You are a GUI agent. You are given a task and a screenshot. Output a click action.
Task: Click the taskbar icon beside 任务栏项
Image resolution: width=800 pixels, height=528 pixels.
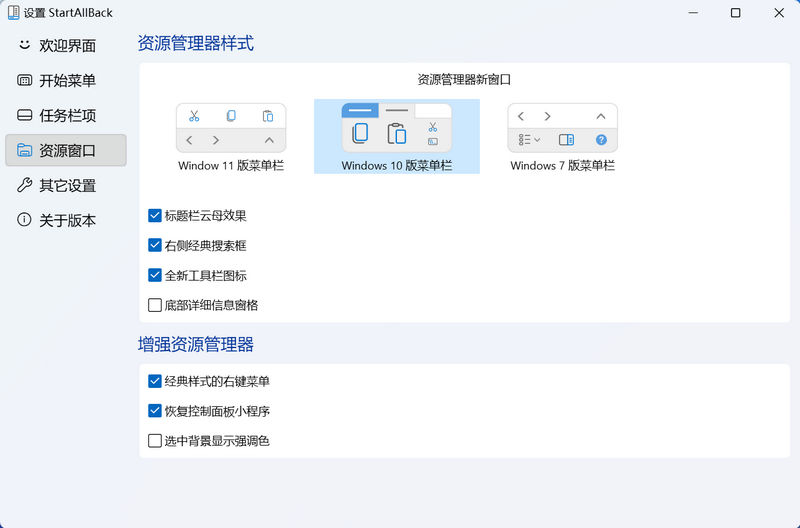(24, 116)
